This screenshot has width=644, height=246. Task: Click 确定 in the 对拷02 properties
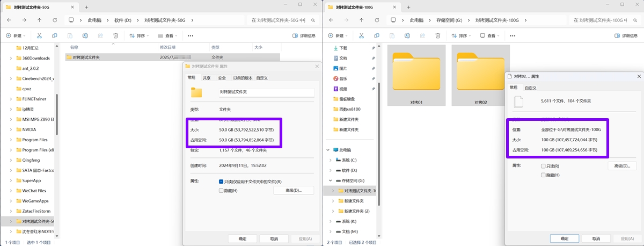(565, 238)
